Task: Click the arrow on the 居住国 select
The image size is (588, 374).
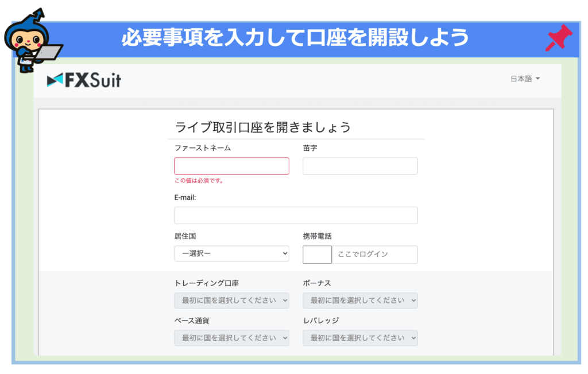Action: click(285, 254)
